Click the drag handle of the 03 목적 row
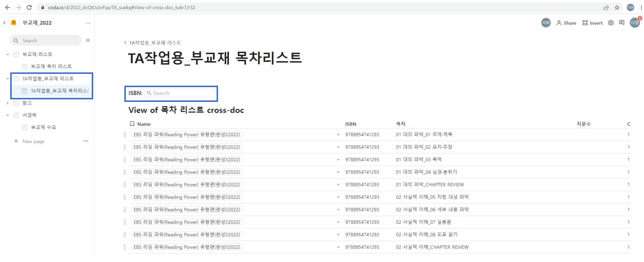644x262 pixels. pyautogui.click(x=124, y=160)
